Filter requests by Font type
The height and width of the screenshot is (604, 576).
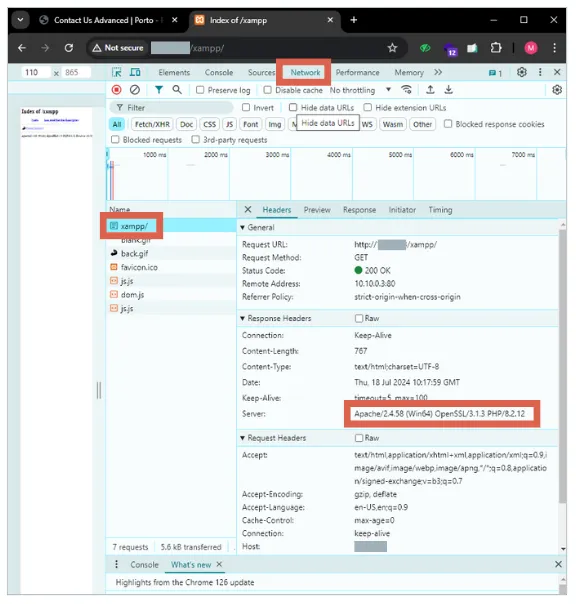[250, 124]
